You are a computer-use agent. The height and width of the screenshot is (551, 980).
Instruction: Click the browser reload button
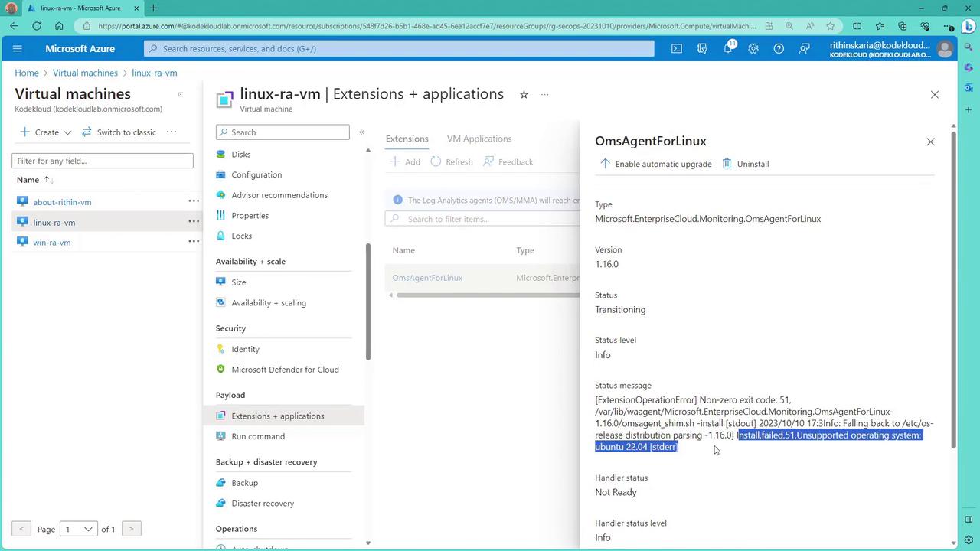[37, 26]
